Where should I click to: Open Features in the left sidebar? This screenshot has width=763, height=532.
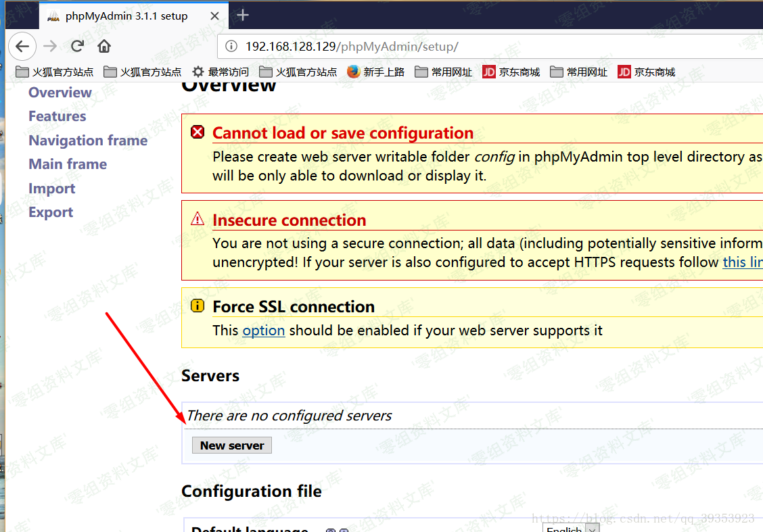click(x=57, y=116)
